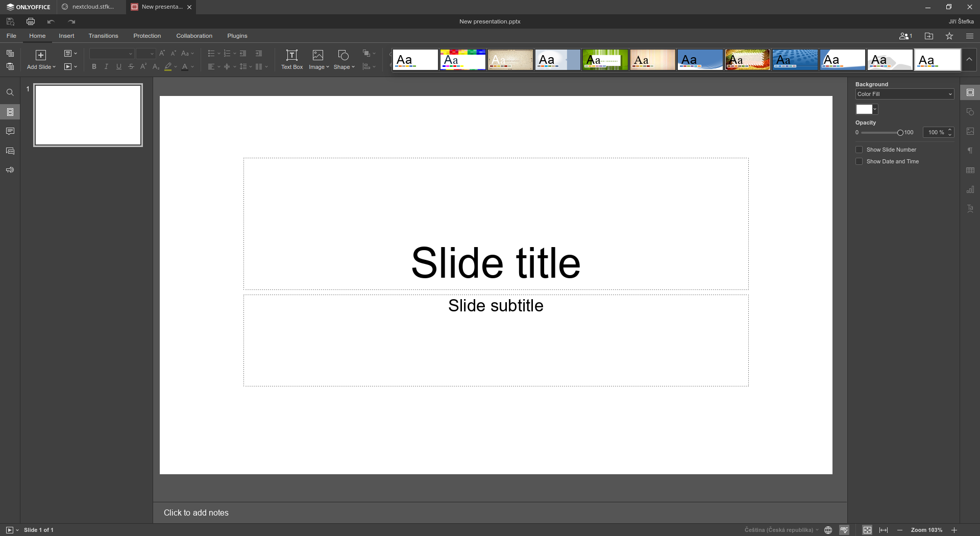Open the Find and Replace search
This screenshot has height=536, width=980.
tap(10, 92)
